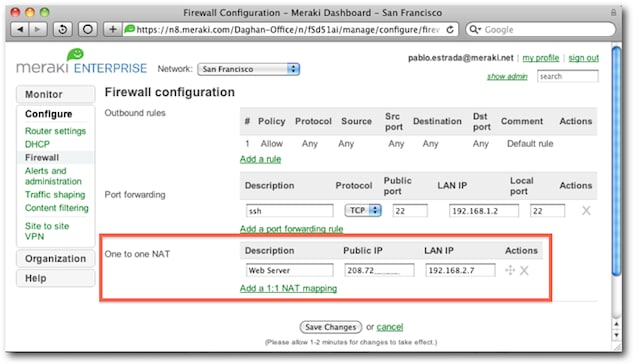Open Content filtering settings

57,208
